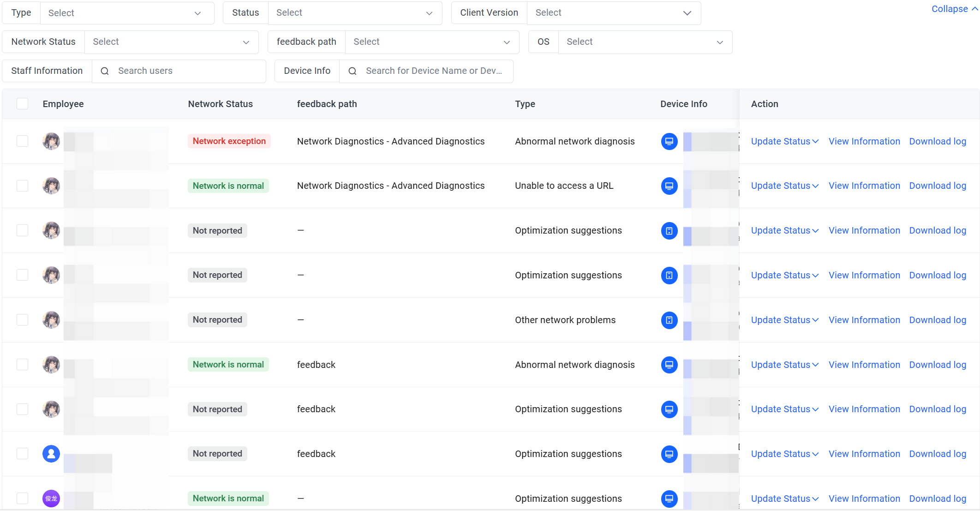Download log for Network exception row
Image resolution: width=980 pixels, height=511 pixels.
[x=938, y=141]
